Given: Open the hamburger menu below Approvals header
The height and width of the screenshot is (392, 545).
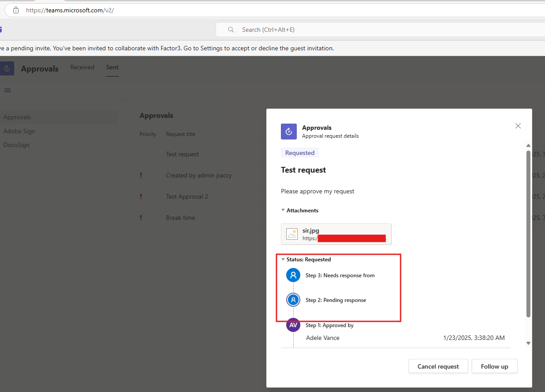Looking at the screenshot, I should [x=8, y=90].
